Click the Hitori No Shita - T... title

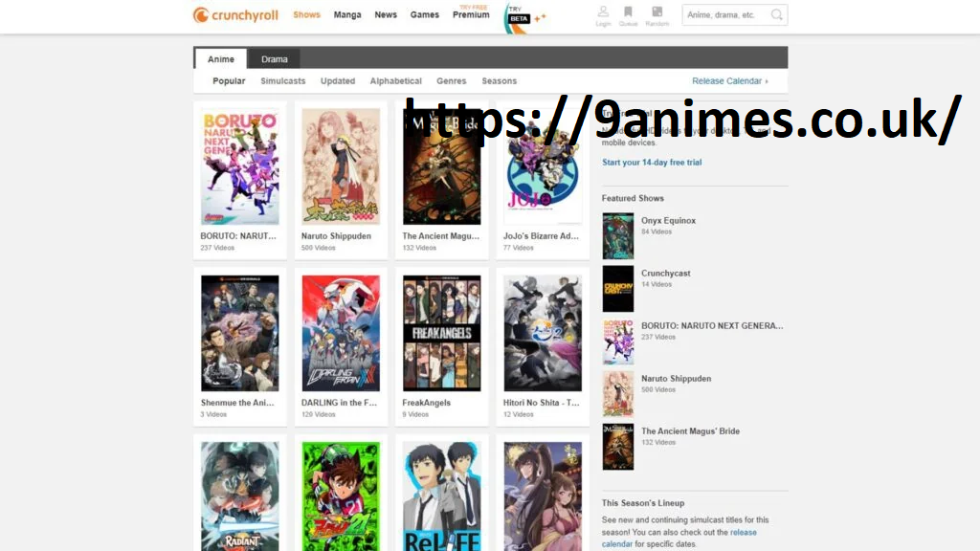coord(542,403)
